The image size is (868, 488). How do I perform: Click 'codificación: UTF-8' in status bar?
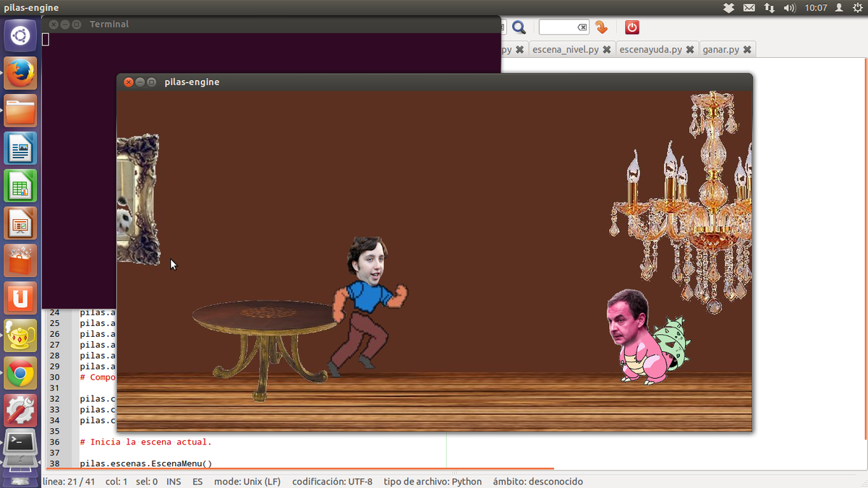pyautogui.click(x=333, y=481)
